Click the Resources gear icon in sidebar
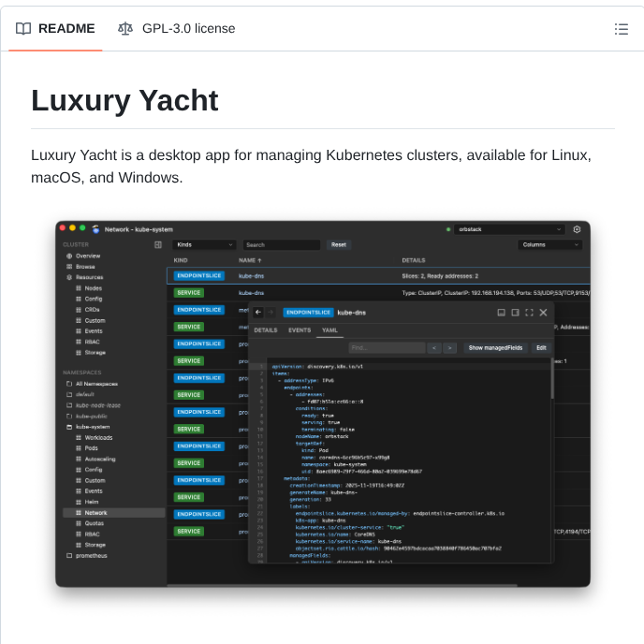Image resolution: width=644 pixels, height=644 pixels. tap(69, 277)
